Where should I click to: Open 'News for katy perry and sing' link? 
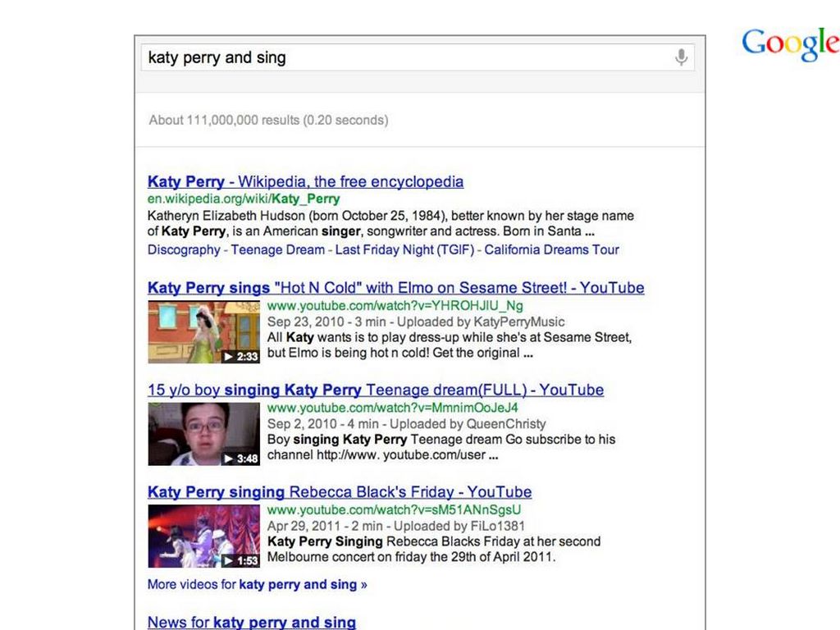pyautogui.click(x=252, y=623)
